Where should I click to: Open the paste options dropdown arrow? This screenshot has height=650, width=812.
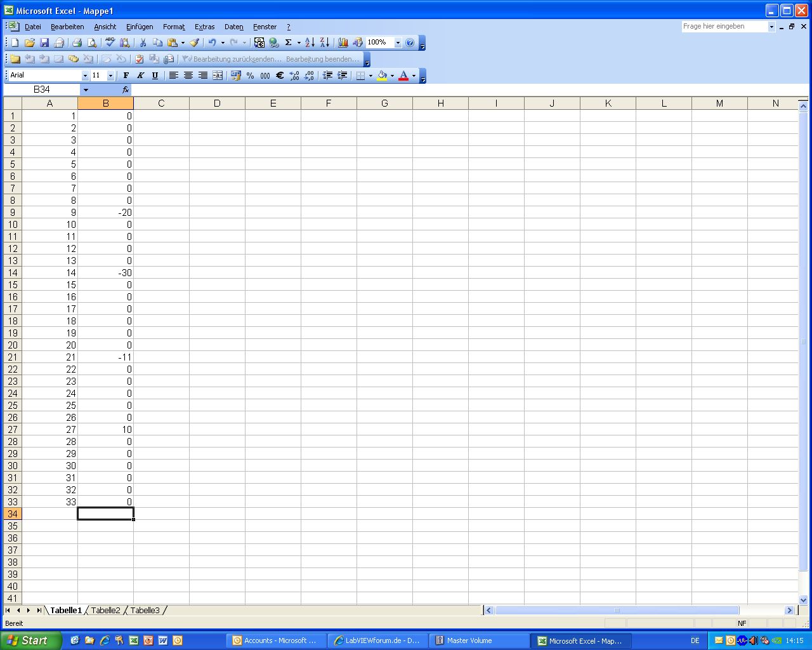pyautogui.click(x=183, y=43)
